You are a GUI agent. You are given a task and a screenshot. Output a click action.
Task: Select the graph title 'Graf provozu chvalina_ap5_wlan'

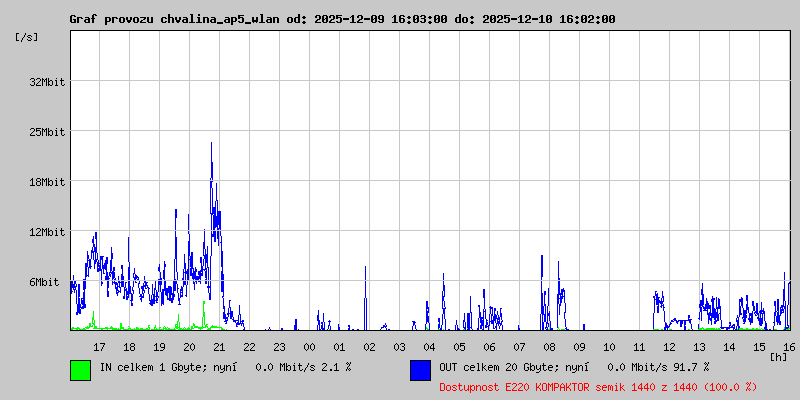(x=174, y=19)
